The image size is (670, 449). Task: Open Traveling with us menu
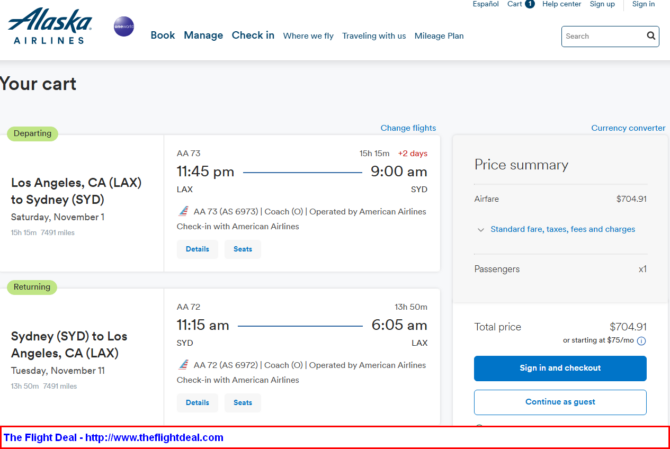(374, 36)
